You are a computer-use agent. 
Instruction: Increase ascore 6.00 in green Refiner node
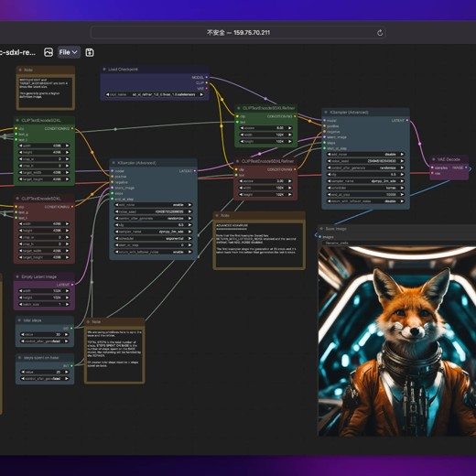(290, 128)
